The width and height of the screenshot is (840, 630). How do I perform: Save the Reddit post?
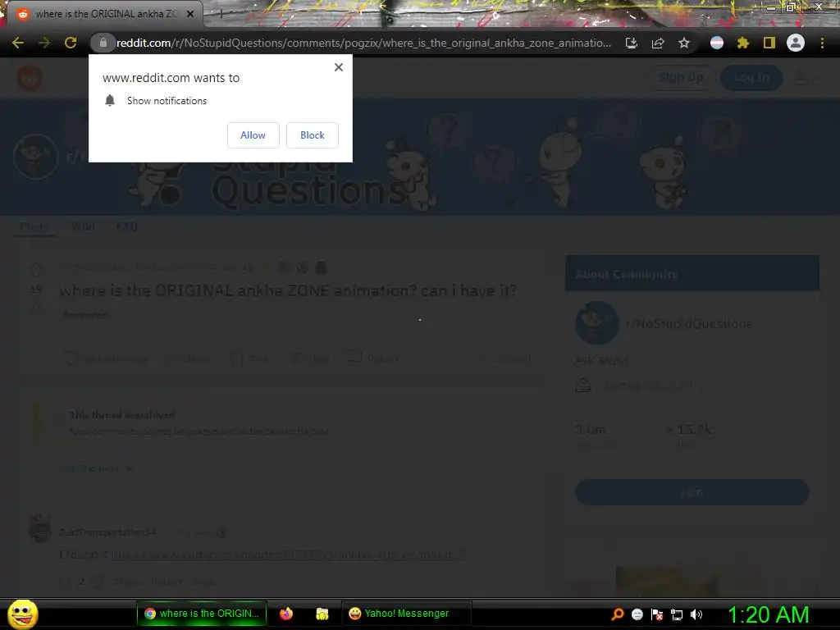[250, 358]
